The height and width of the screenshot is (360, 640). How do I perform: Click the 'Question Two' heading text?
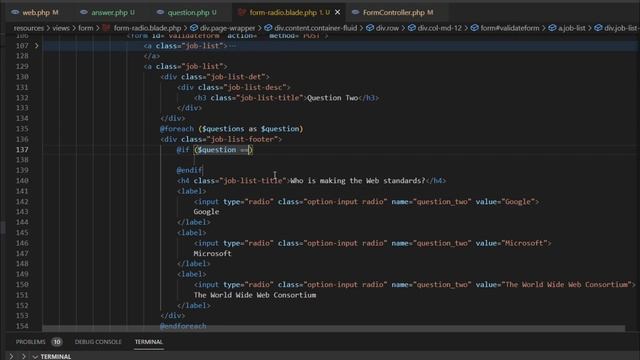(332, 98)
